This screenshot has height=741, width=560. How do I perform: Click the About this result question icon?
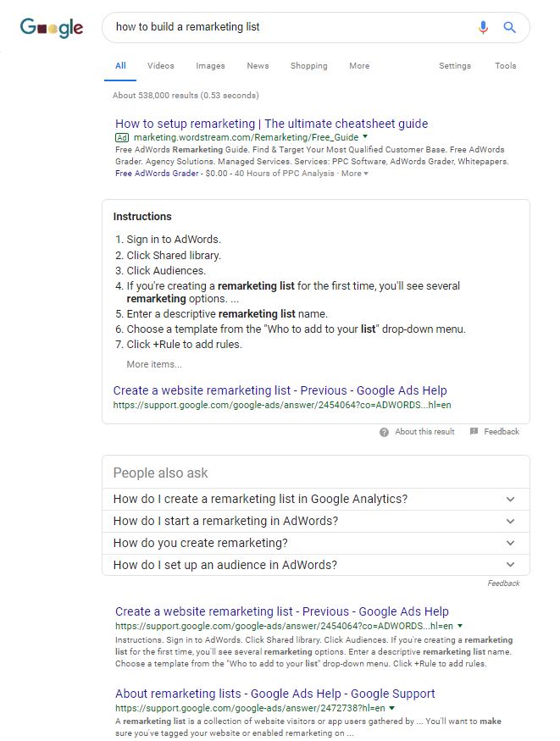click(x=384, y=432)
